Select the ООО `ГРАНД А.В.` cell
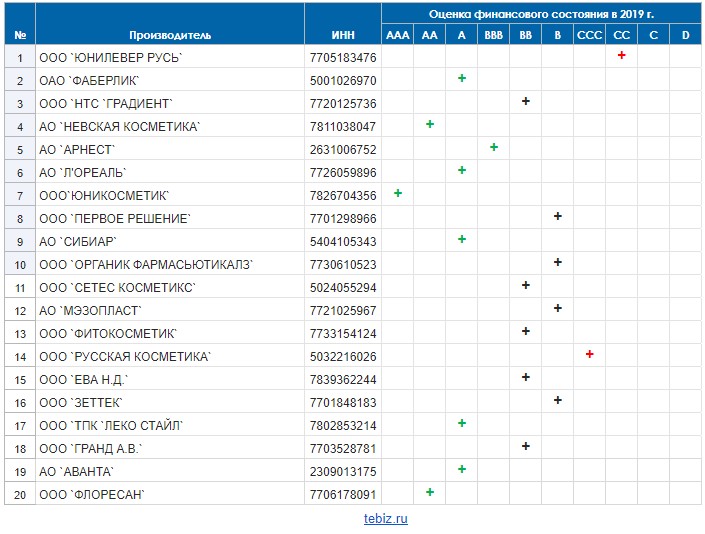Screen dimensions: 705x534 coord(170,448)
